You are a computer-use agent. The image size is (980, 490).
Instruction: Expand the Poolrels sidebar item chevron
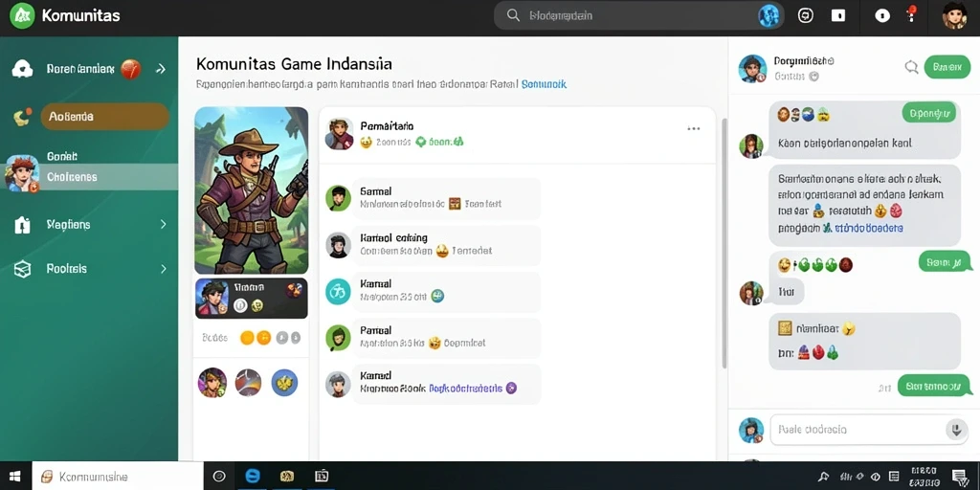click(163, 269)
